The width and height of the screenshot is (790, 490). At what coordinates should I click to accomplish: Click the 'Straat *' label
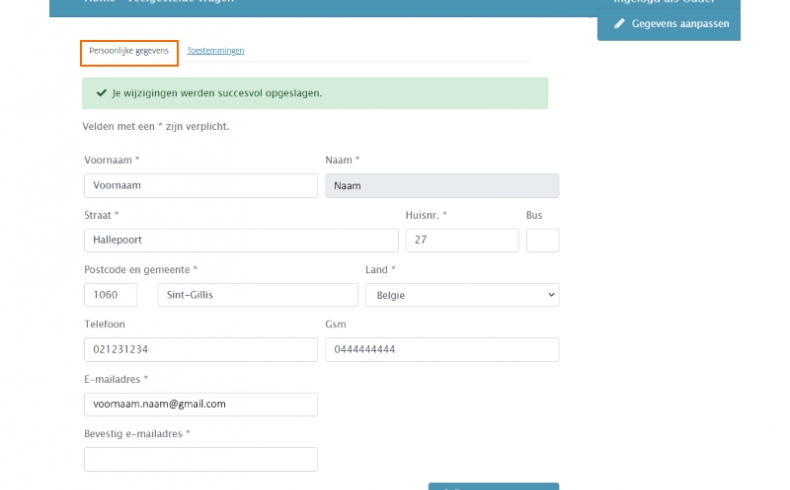pyautogui.click(x=101, y=215)
